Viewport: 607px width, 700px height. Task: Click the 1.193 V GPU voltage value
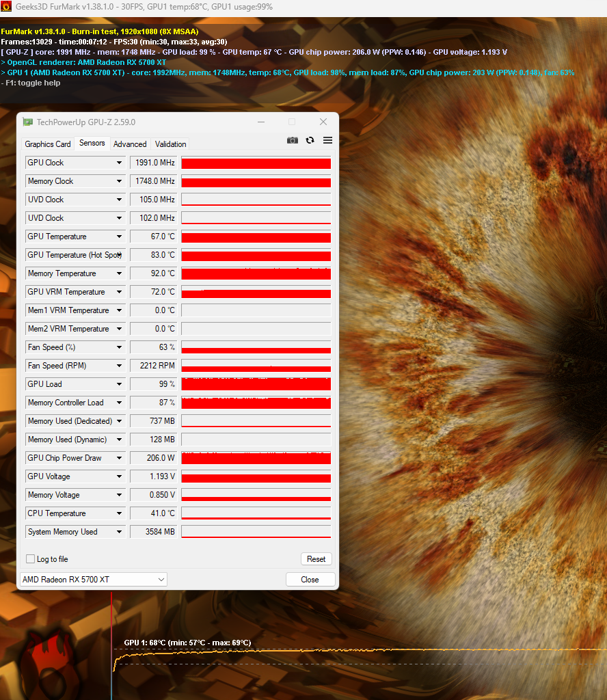click(154, 476)
